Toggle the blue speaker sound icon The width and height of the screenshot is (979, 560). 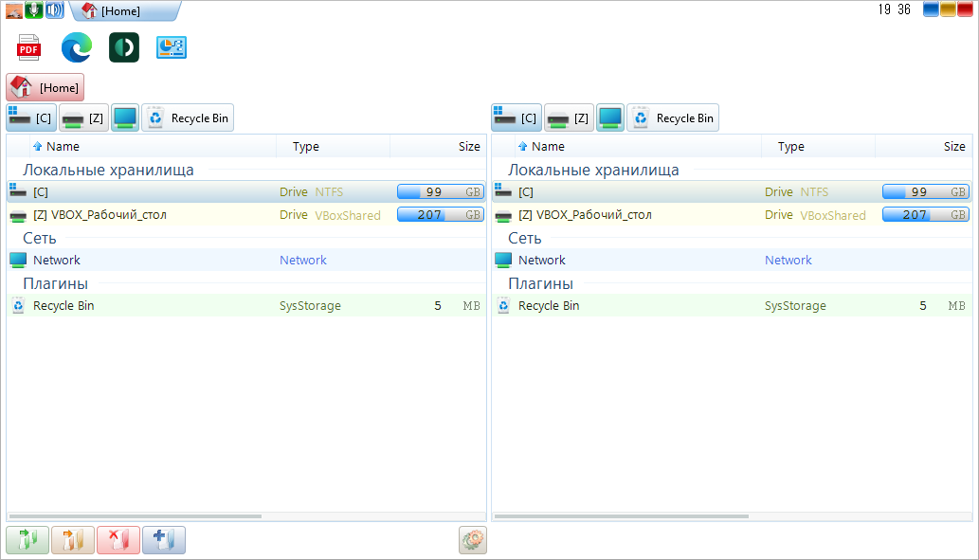(x=54, y=10)
